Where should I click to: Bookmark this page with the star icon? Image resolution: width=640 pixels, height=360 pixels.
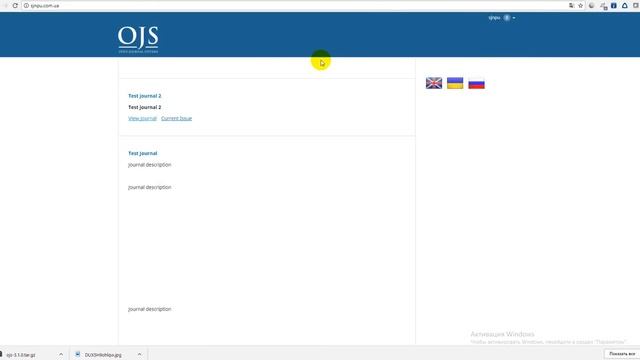click(x=581, y=6)
